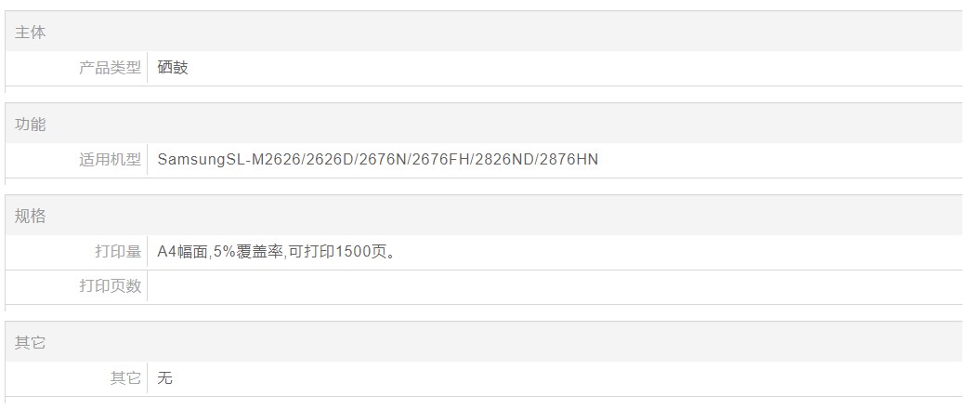Select the 打印量 row label
The image size is (980, 409).
[118, 252]
